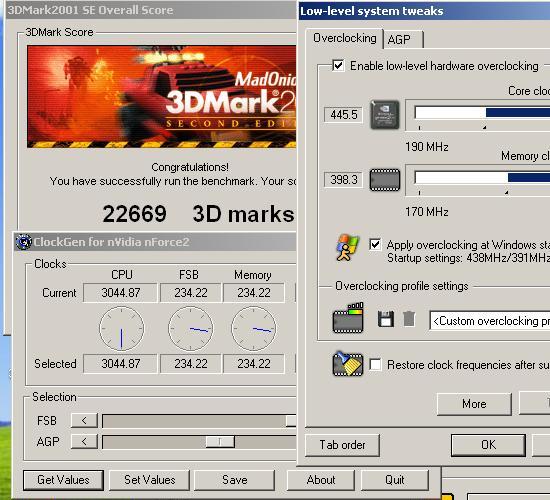This screenshot has width=550, height=500.
Task: Click the 22669 score text
Action: coord(134,214)
